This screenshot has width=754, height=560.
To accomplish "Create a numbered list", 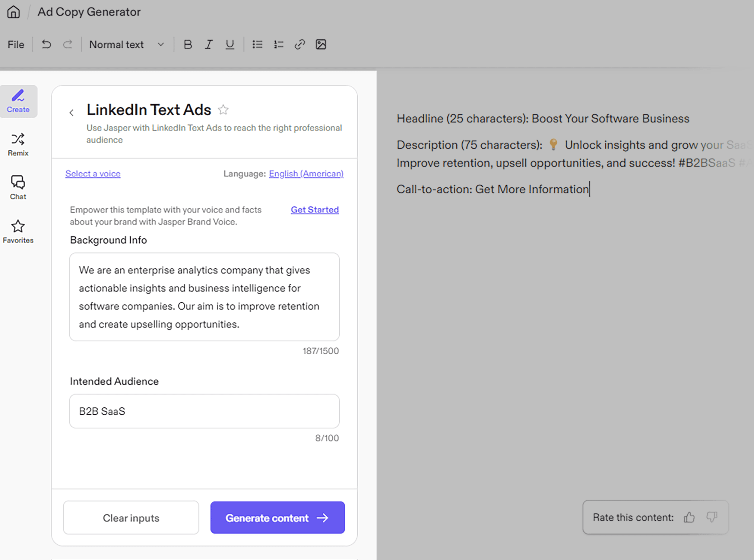I will pyautogui.click(x=278, y=44).
